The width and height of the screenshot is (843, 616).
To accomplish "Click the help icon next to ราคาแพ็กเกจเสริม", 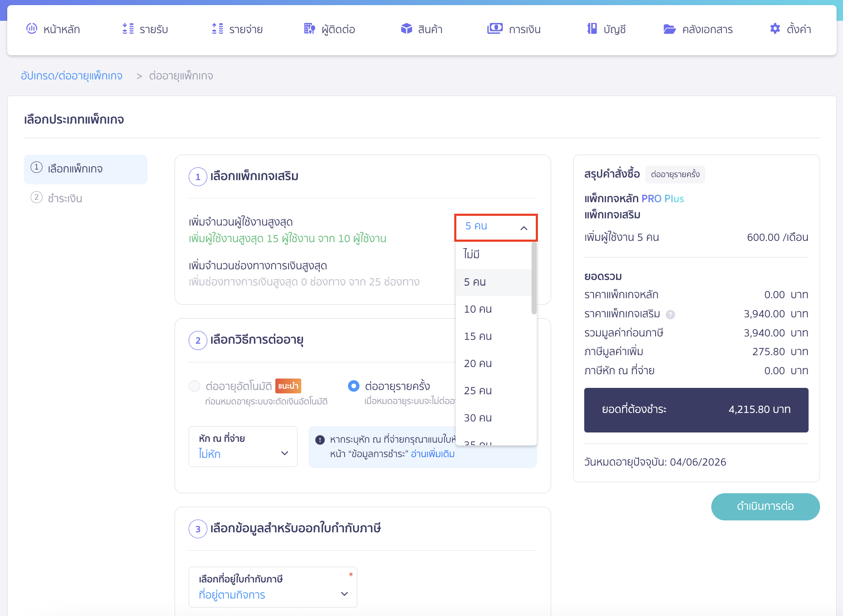I will point(670,314).
